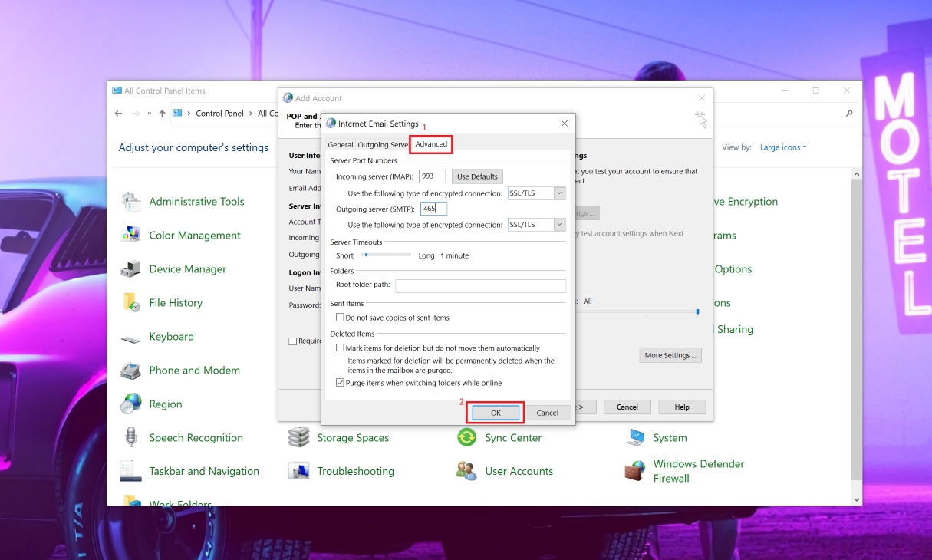Open User Accounts icon

pyautogui.click(x=467, y=472)
